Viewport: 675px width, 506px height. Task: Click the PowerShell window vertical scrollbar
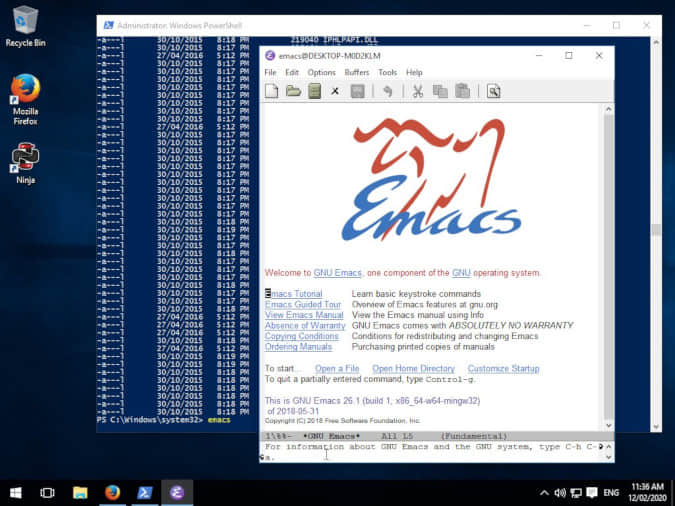point(655,229)
